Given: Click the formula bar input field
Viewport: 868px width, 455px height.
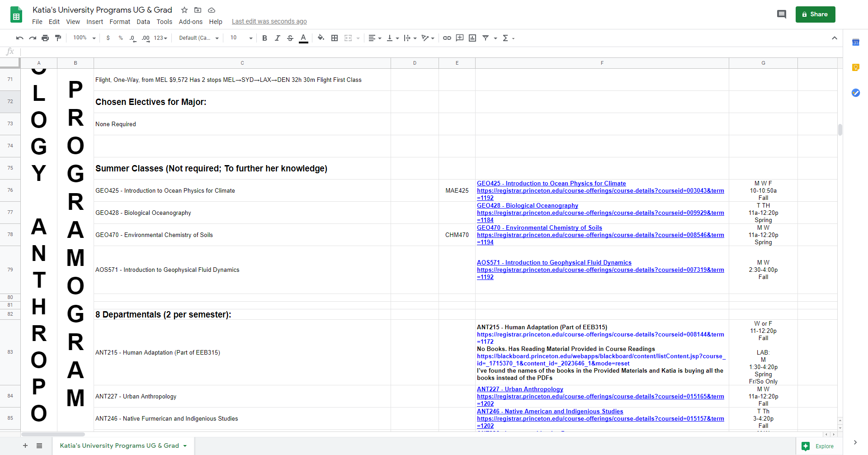Looking at the screenshot, I should tap(407, 52).
